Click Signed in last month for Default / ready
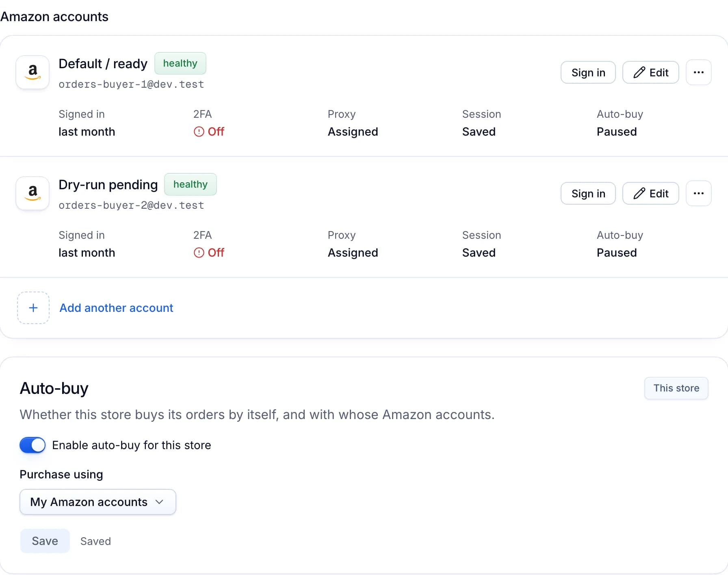This screenshot has height=575, width=728. point(87,132)
